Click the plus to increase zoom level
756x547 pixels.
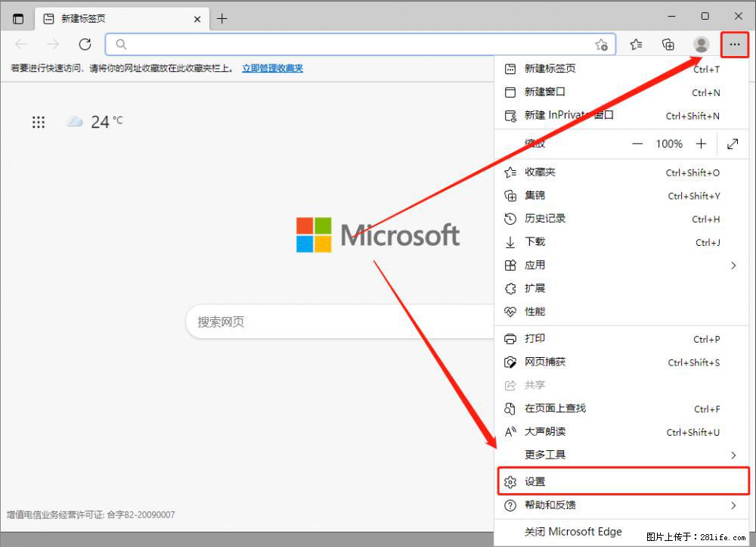[701, 143]
